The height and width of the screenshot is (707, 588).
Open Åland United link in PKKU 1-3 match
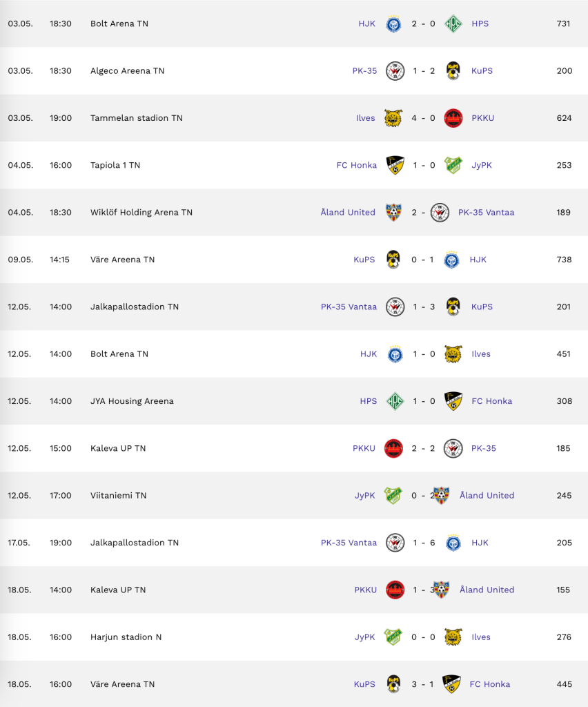pos(487,590)
